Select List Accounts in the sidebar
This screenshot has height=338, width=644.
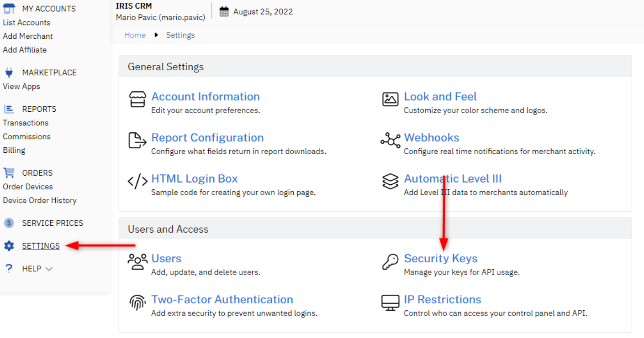click(x=26, y=22)
